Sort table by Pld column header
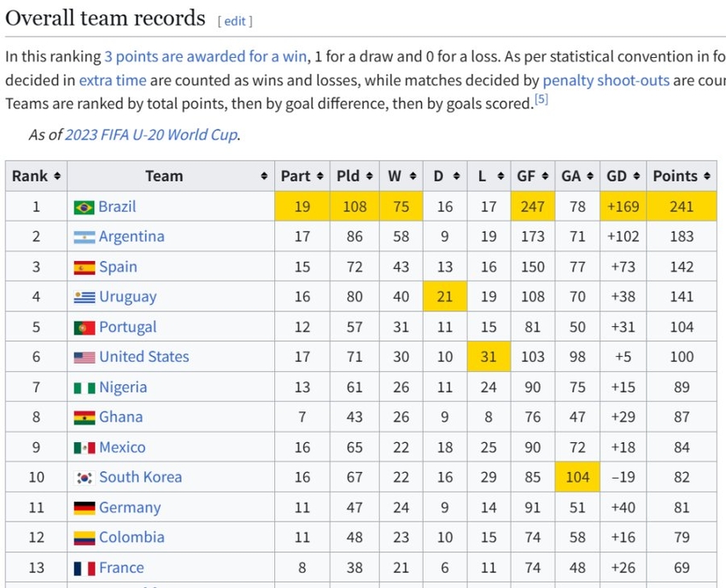This screenshot has height=588, width=726. click(354, 177)
